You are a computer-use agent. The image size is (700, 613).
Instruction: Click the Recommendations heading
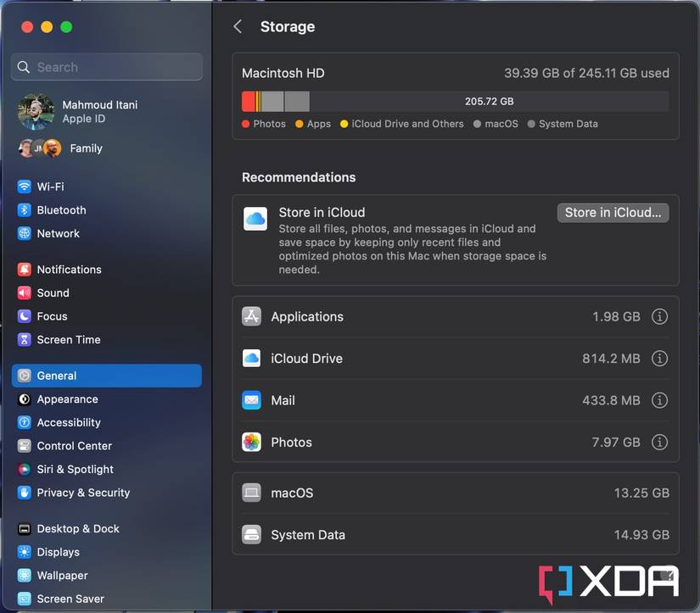(299, 177)
